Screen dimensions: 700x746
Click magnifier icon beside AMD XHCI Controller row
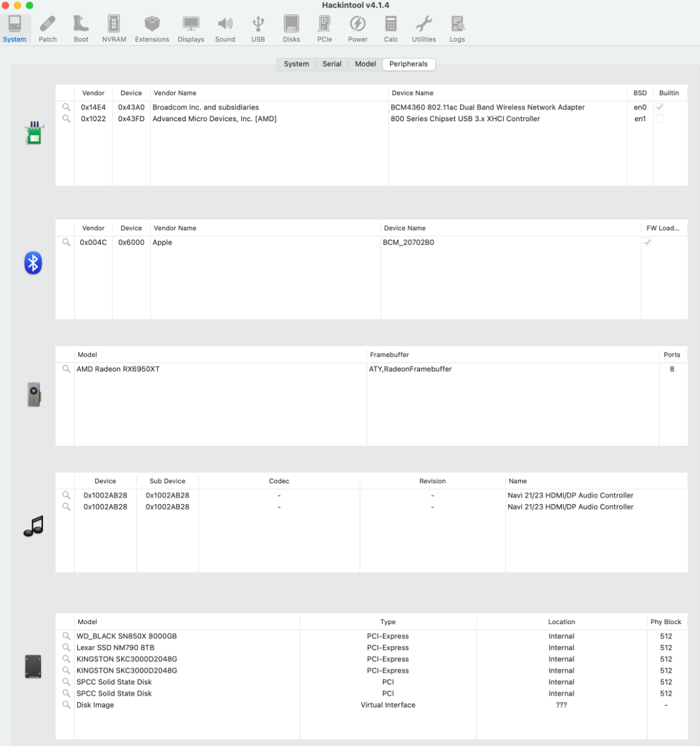tap(66, 118)
